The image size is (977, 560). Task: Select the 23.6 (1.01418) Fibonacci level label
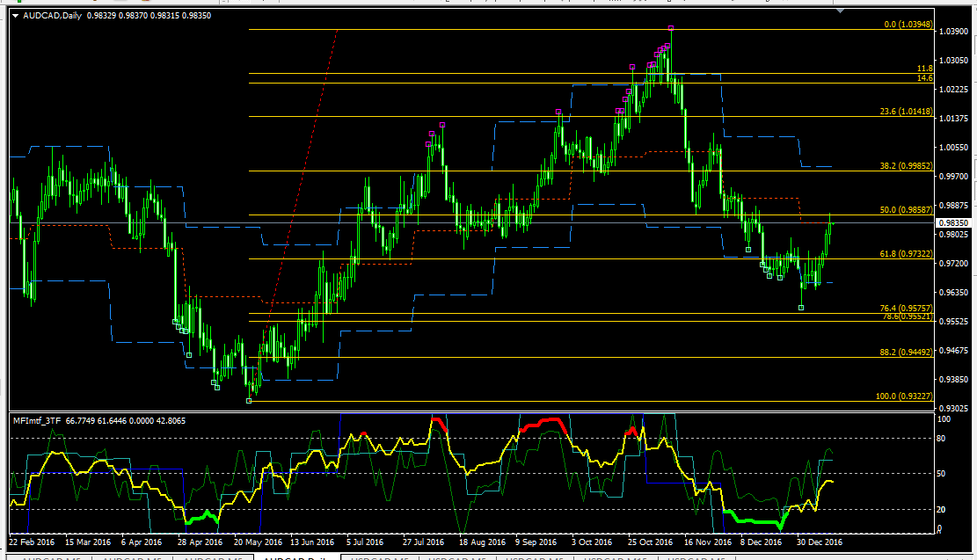(x=907, y=112)
